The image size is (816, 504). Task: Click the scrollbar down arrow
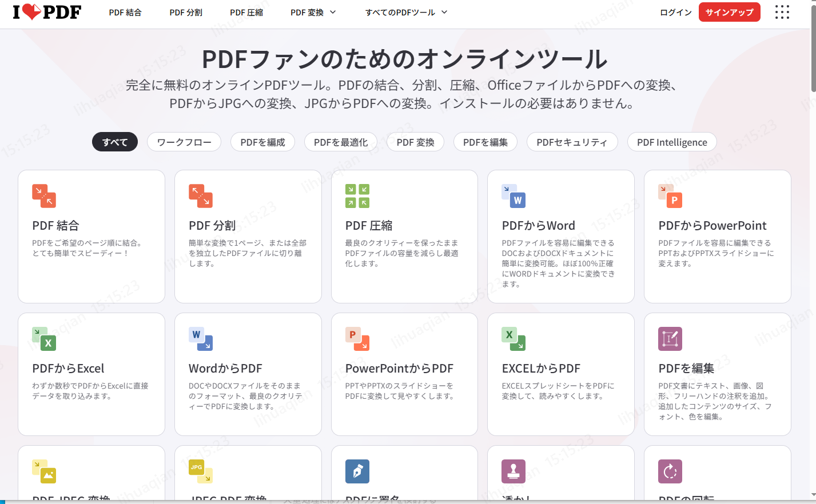813,495
